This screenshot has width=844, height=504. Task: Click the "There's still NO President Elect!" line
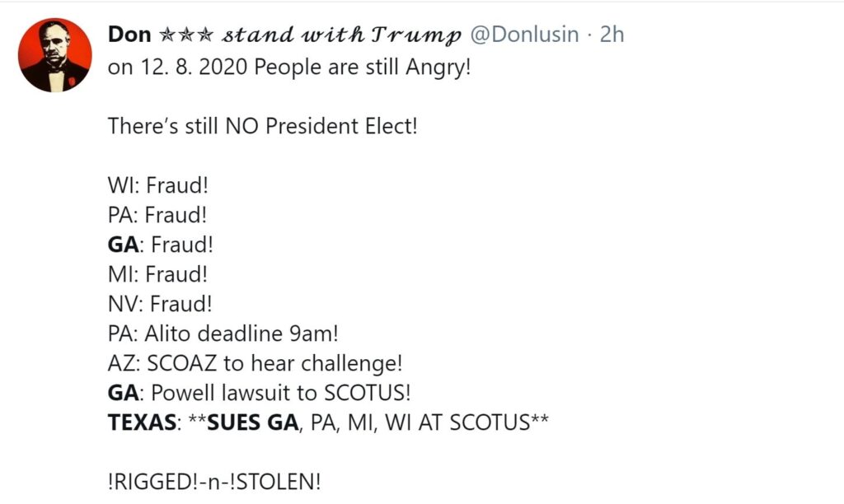[263, 126]
